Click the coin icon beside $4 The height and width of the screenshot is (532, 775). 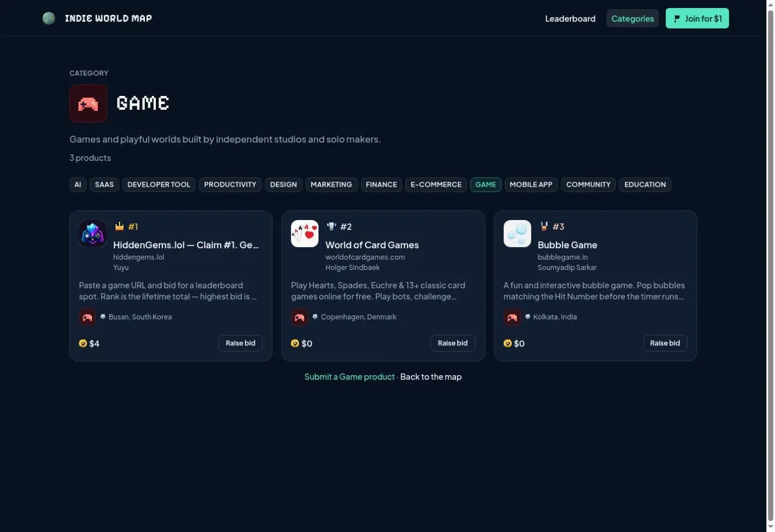click(83, 344)
